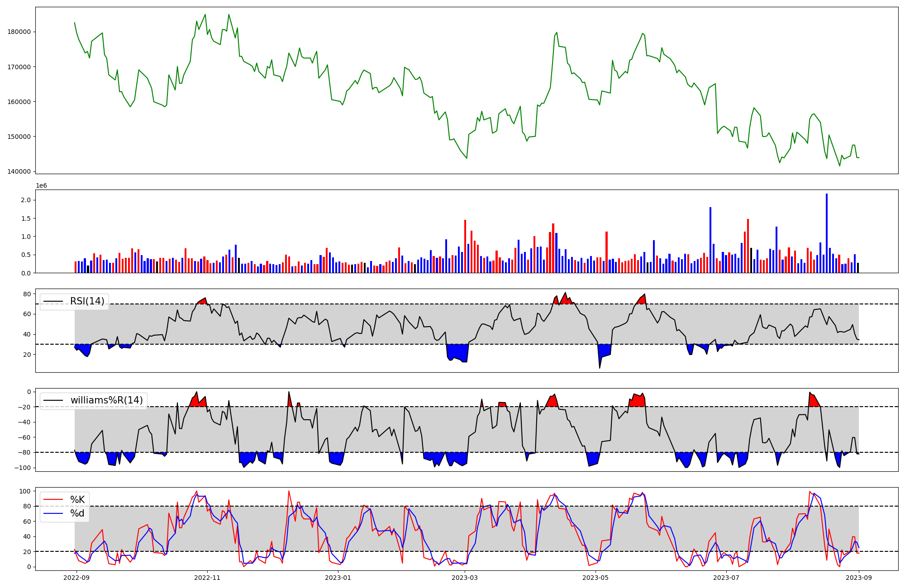This screenshot has height=588, width=905.
Task: Click the 2023-03 date tick label
Action: pos(465,578)
